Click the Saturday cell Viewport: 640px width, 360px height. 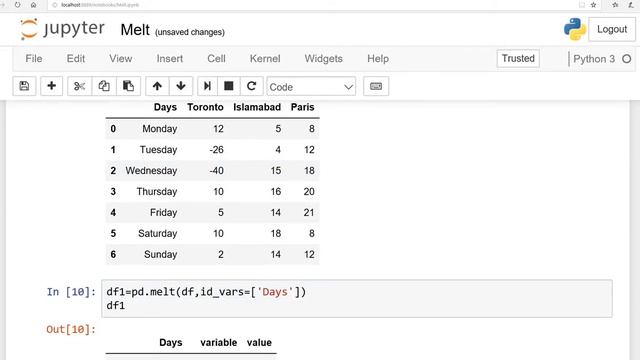(158, 233)
